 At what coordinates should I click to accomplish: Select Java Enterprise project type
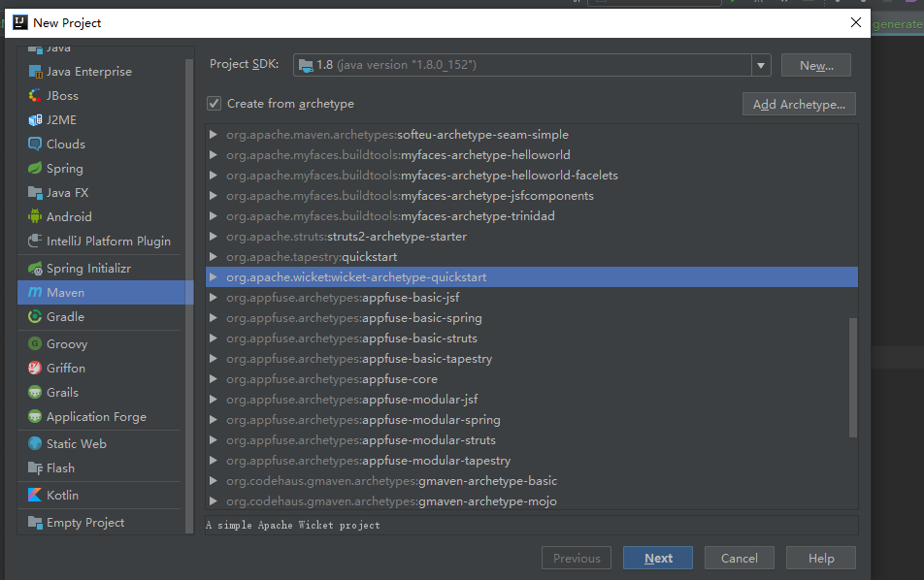click(x=89, y=72)
